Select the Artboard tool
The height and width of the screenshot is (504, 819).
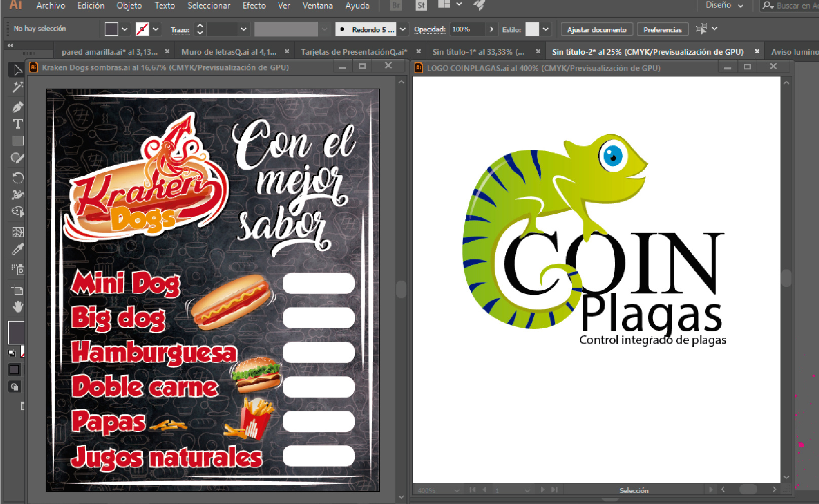coord(18,290)
